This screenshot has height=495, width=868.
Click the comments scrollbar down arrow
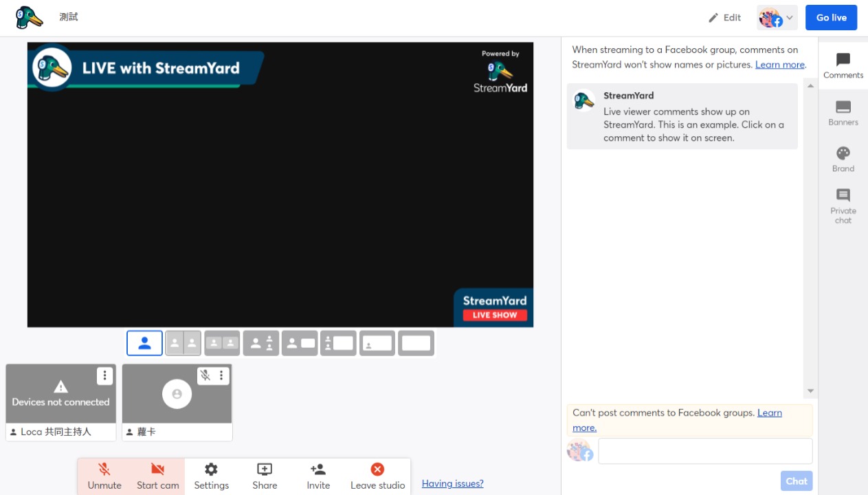click(810, 391)
